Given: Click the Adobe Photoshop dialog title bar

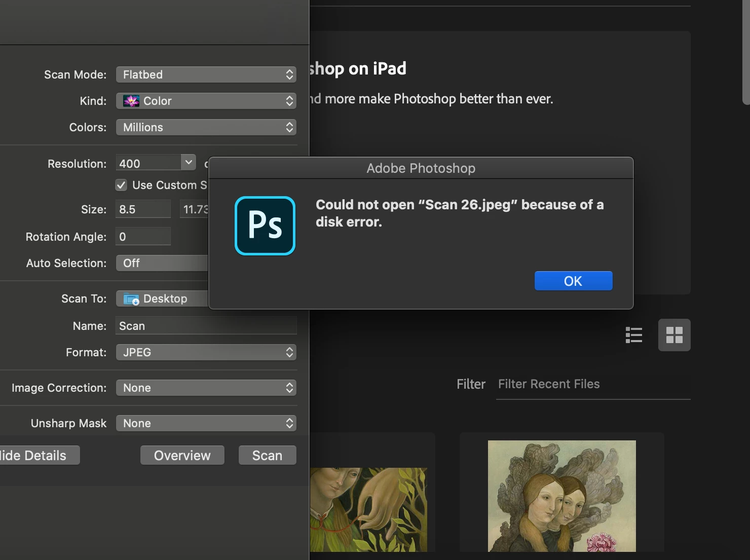Looking at the screenshot, I should (421, 168).
